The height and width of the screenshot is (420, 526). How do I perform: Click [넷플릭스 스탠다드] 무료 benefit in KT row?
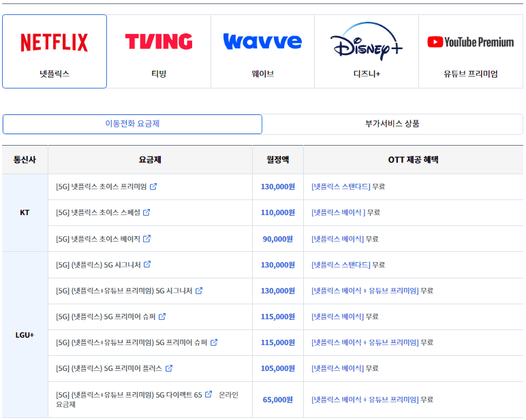click(348, 187)
